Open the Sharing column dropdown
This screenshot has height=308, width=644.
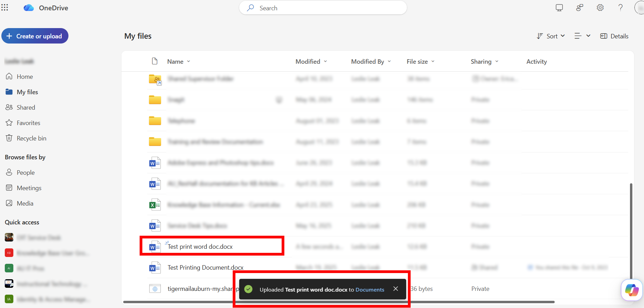point(485,61)
